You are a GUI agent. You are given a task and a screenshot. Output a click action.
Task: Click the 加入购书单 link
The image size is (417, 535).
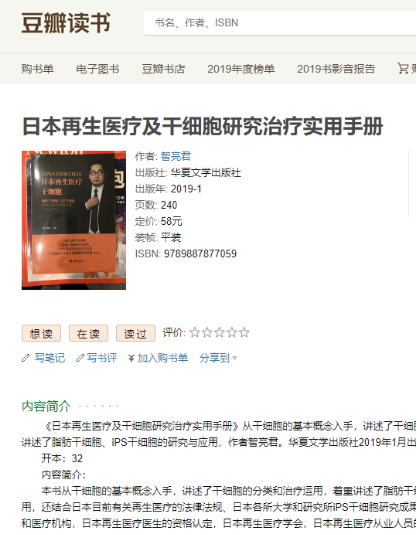[x=162, y=358]
